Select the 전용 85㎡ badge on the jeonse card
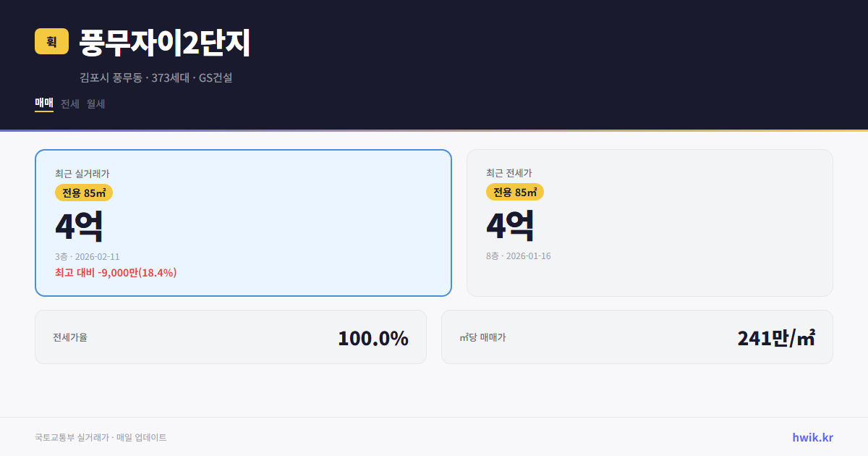Screen dimensions: 868x456 coord(516,193)
